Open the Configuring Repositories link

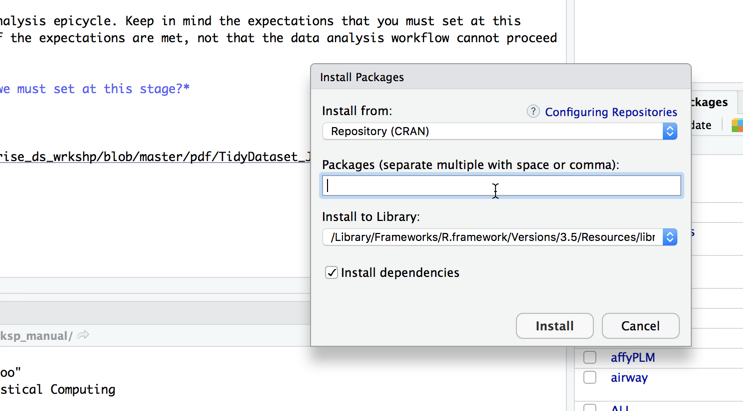[610, 112]
